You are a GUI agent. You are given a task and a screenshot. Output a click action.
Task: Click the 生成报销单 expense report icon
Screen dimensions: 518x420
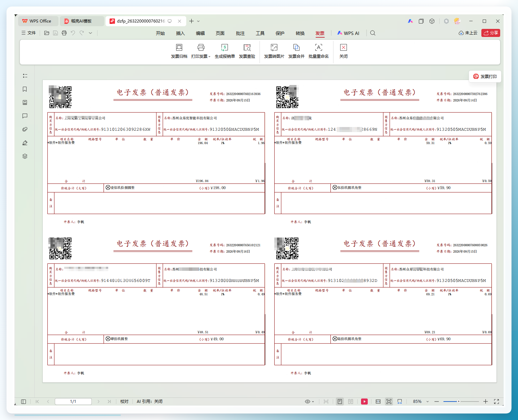(225, 51)
